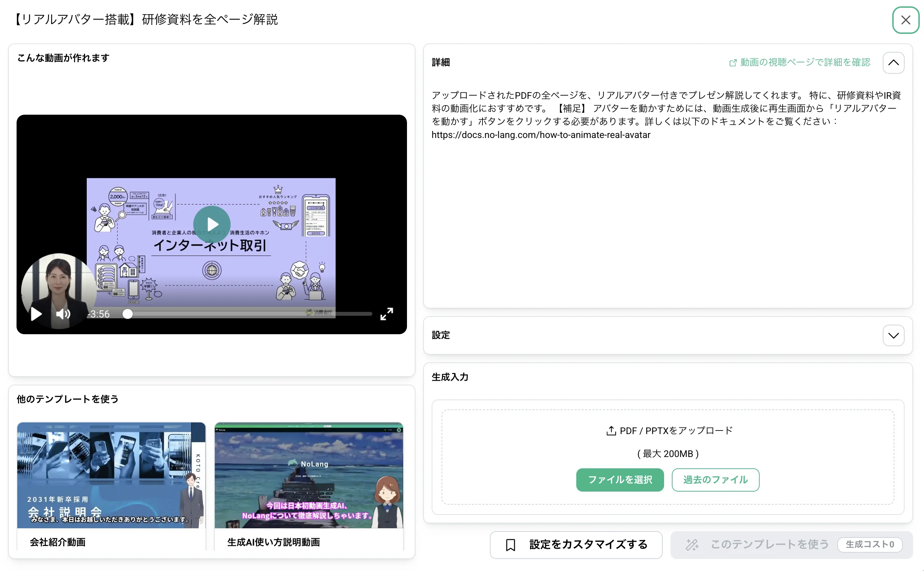
Task: Click the 生成AI使い方説明動画 caption text
Action: pyautogui.click(x=273, y=542)
